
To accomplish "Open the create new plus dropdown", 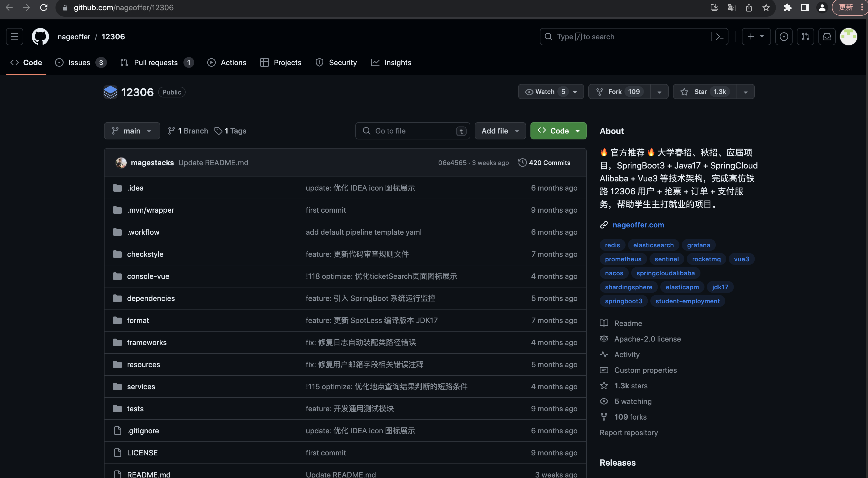I will [x=756, y=36].
